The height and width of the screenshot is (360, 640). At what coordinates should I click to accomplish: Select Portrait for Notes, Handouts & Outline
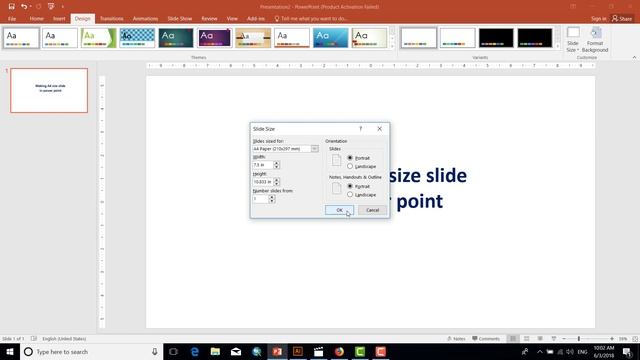[350, 186]
